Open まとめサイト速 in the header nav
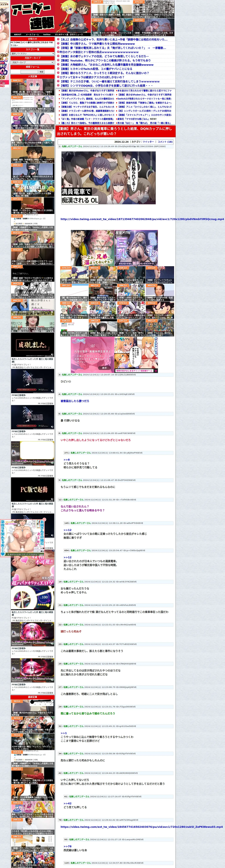Screen dimensions: 225x868 pyautogui.click(x=62, y=34)
